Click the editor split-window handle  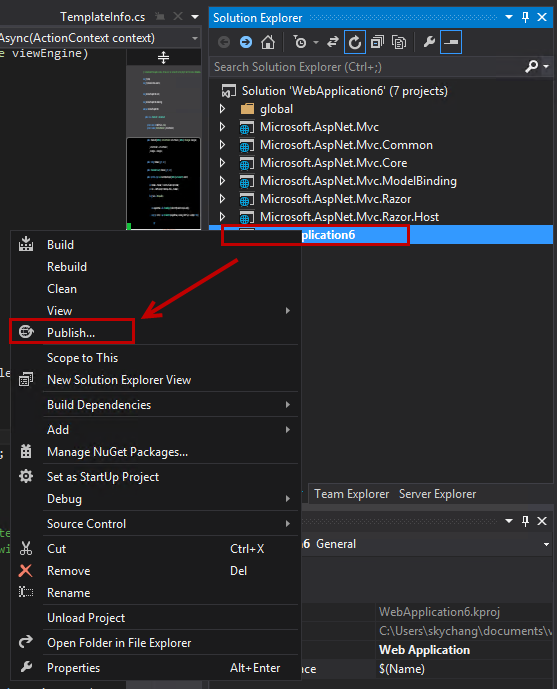[x=163, y=57]
